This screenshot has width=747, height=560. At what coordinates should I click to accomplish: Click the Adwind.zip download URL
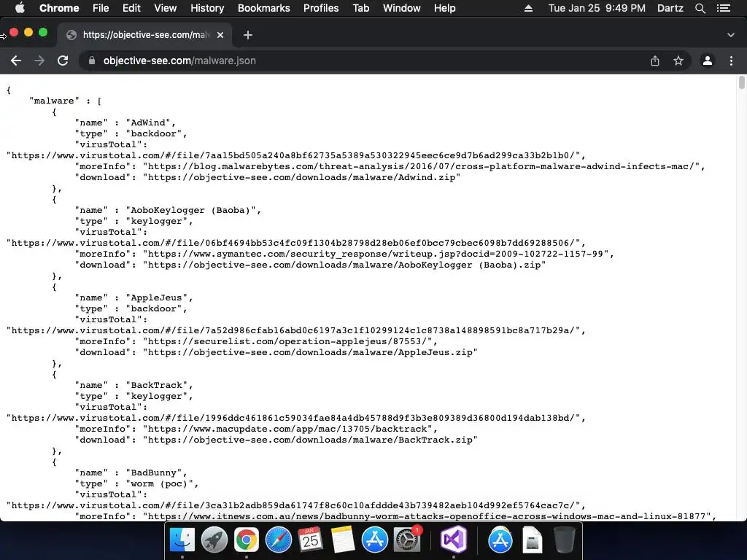point(302,178)
